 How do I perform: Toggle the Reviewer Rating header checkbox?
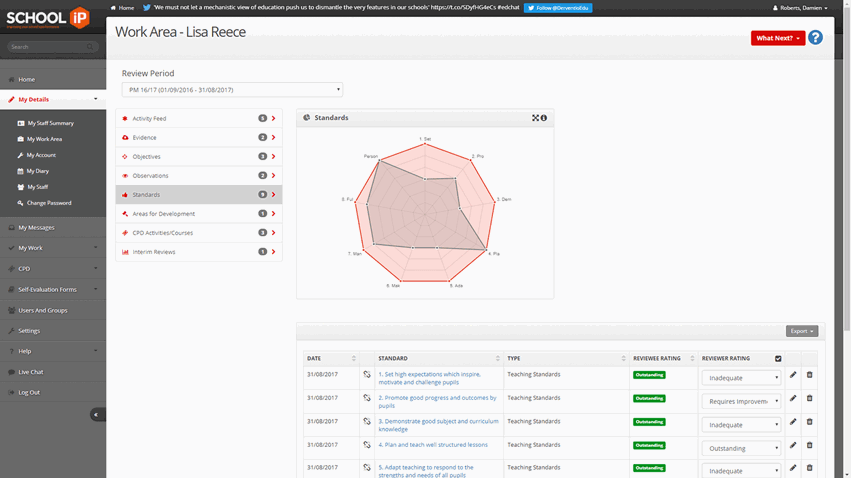pos(778,359)
